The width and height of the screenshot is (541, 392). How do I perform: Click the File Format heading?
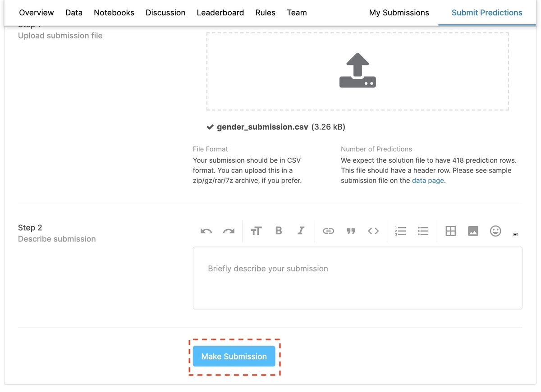coord(211,149)
